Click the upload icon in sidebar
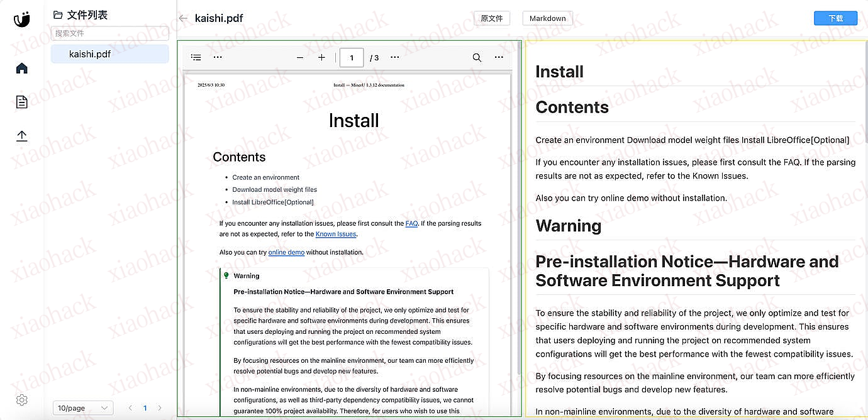The image size is (868, 420). click(x=22, y=136)
